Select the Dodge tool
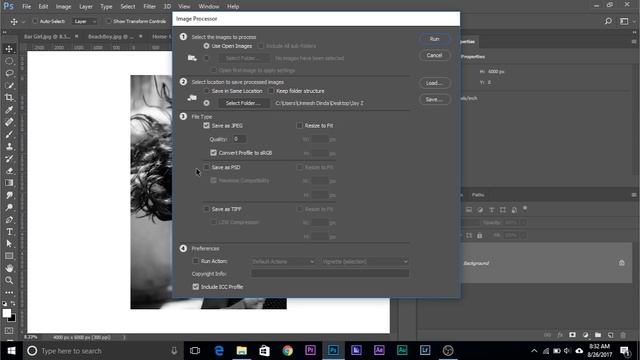 point(9,207)
